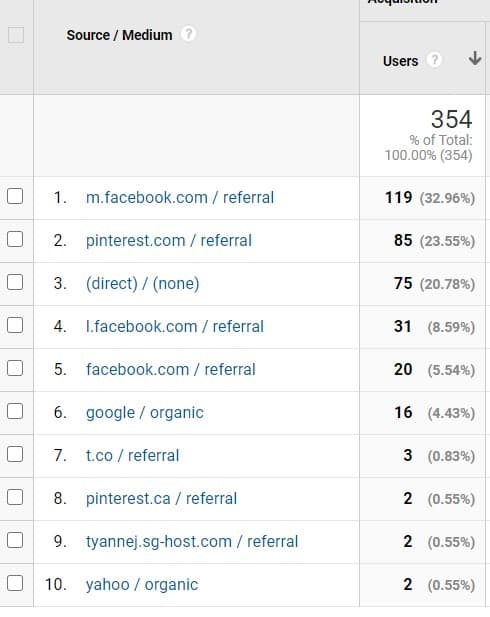Viewport: 490px width, 617px height.
Task: Click the Source / Medium help icon
Action: pyautogui.click(x=189, y=34)
